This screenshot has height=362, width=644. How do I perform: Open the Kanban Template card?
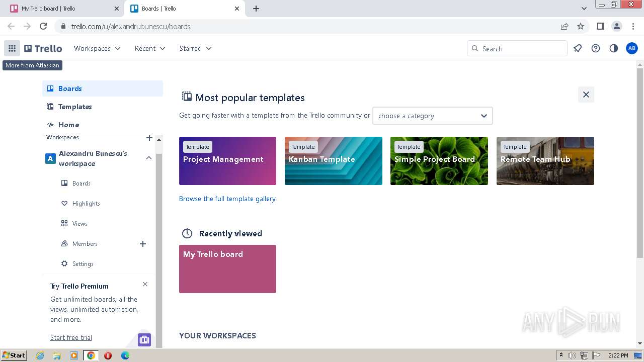(x=334, y=161)
